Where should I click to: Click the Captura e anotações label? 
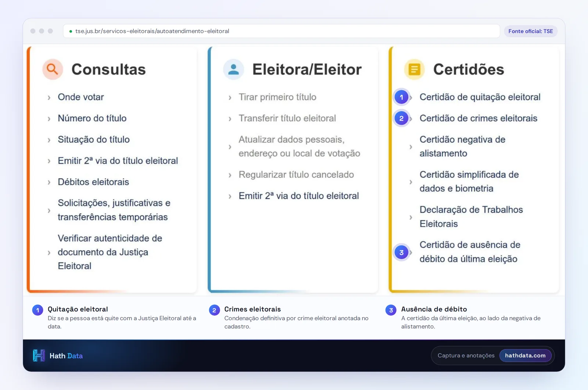coord(466,355)
